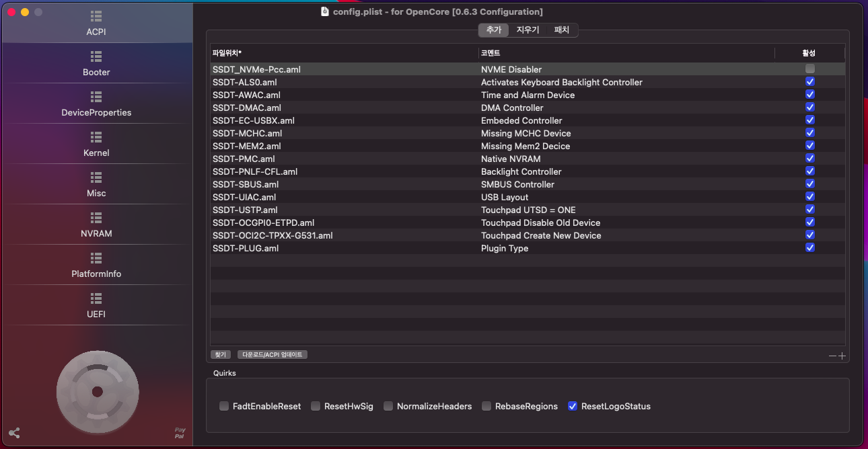
Task: Disable SSDT-ALS0.aml checkbox
Action: [810, 81]
